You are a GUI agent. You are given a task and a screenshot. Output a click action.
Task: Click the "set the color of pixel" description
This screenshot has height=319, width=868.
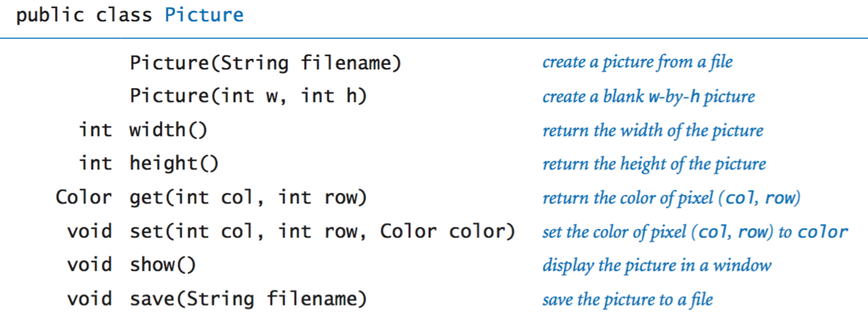pos(695,232)
